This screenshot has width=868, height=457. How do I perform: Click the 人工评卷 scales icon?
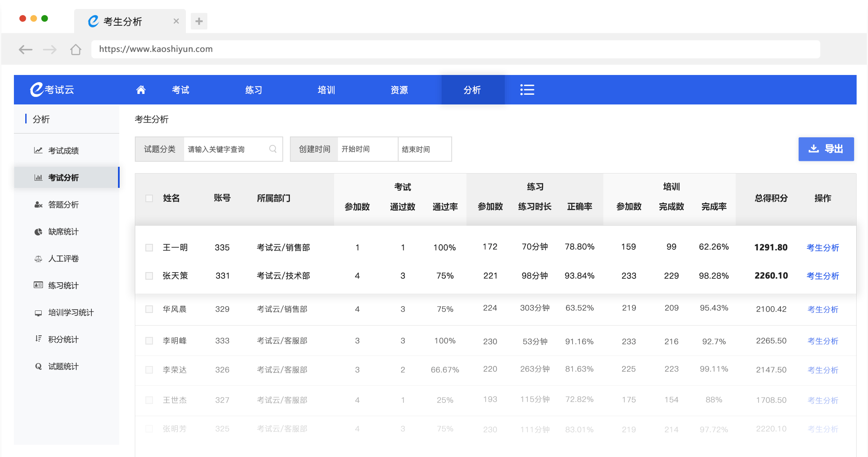pos(38,259)
